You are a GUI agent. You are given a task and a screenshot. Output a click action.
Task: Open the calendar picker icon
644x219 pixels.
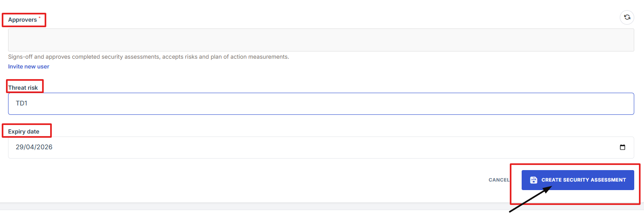pyautogui.click(x=623, y=148)
